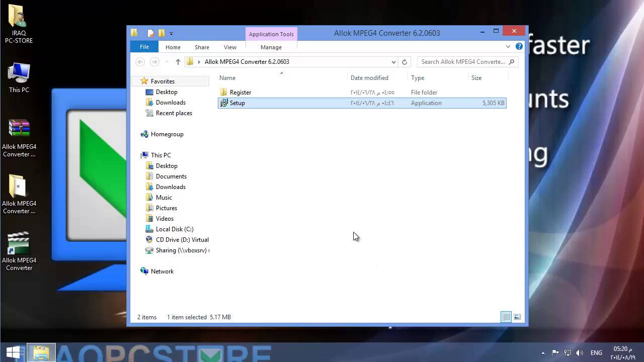Click the address bar path Allok MPEG4 Converter 6.2.0603
This screenshot has height=362, width=644.
click(247, 62)
